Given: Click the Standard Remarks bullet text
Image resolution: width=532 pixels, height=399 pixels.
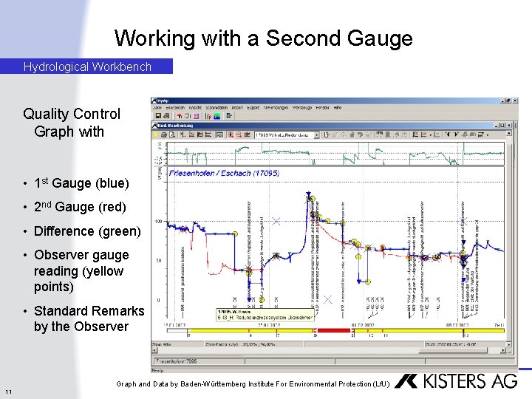Looking at the screenshot, I should [89, 318].
